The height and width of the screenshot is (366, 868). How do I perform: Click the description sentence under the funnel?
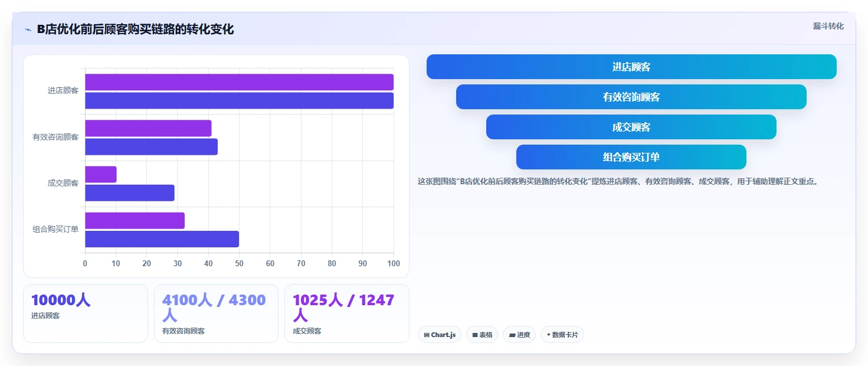(618, 181)
